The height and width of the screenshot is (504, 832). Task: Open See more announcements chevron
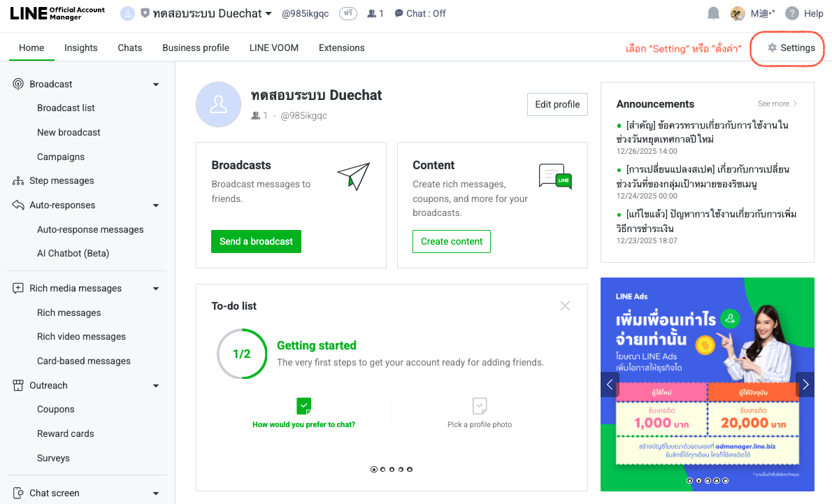click(795, 103)
